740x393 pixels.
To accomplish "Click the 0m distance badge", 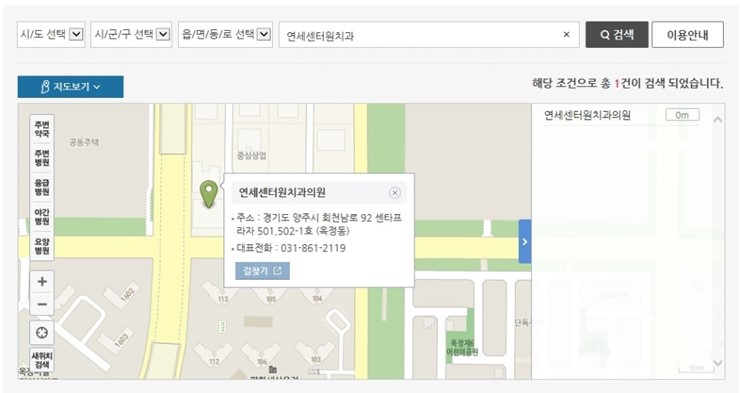I will coord(682,115).
